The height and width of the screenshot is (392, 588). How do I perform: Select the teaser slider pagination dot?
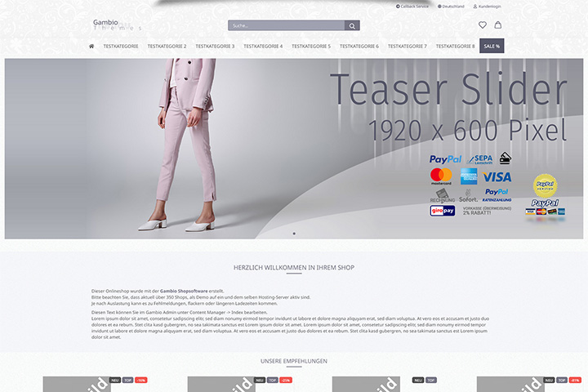(x=294, y=234)
